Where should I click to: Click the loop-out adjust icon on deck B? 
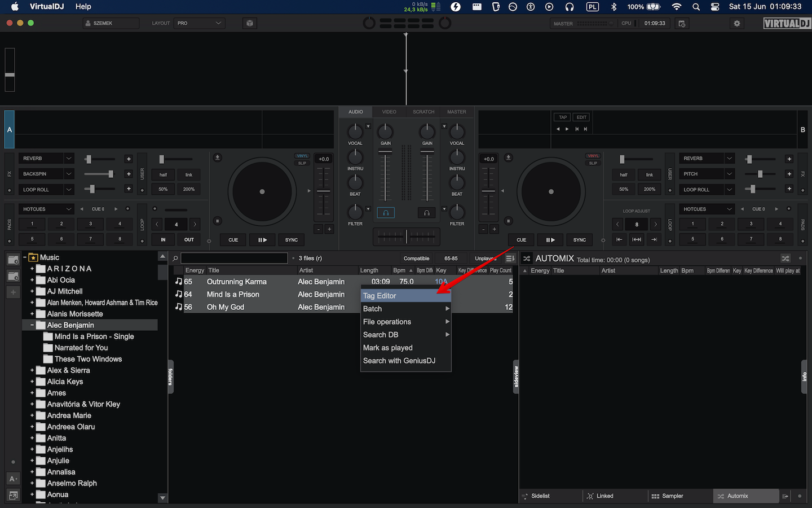[654, 239]
